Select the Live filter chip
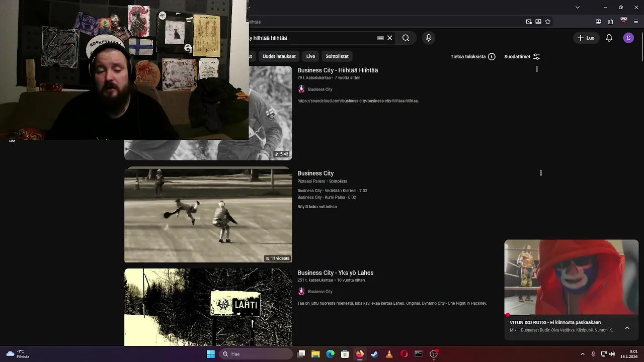This screenshot has width=644, height=362. click(310, 56)
